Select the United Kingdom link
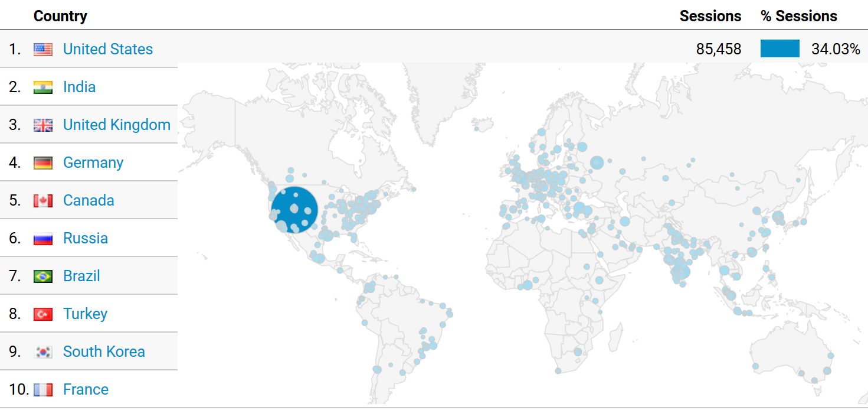Screen dimensions: 868x410 pos(117,125)
